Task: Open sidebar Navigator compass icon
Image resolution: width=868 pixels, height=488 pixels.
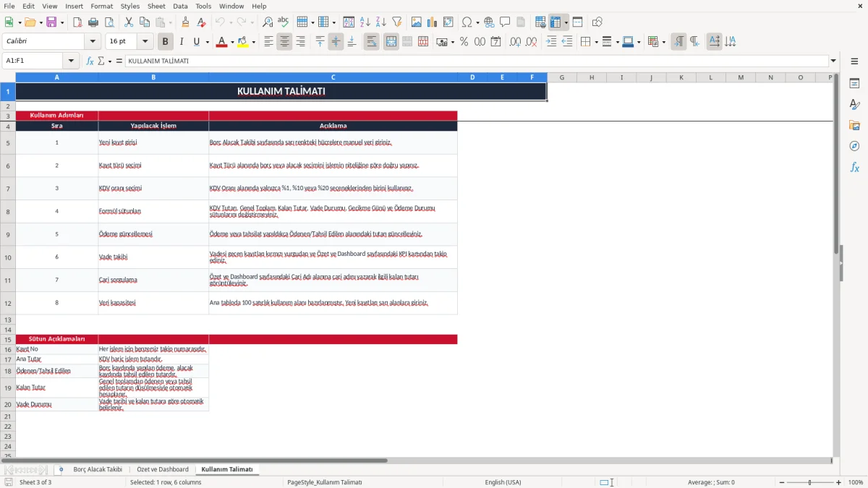Action: tap(854, 146)
